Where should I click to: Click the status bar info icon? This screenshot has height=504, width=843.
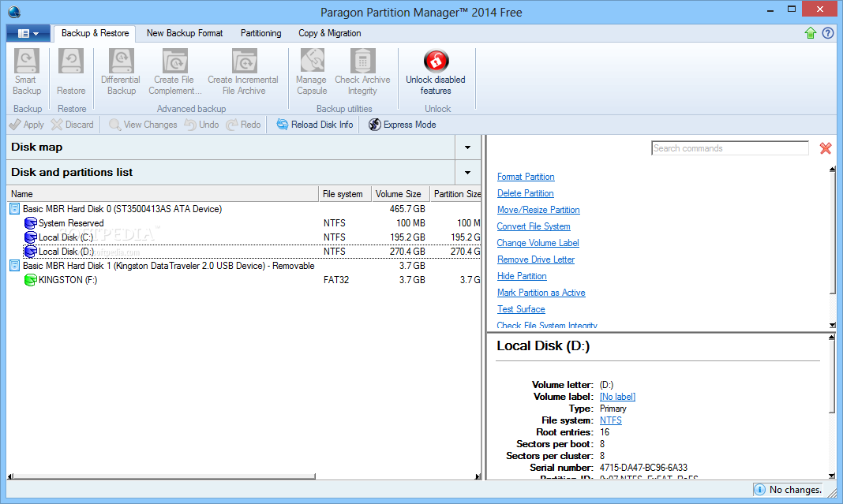pyautogui.click(x=759, y=490)
